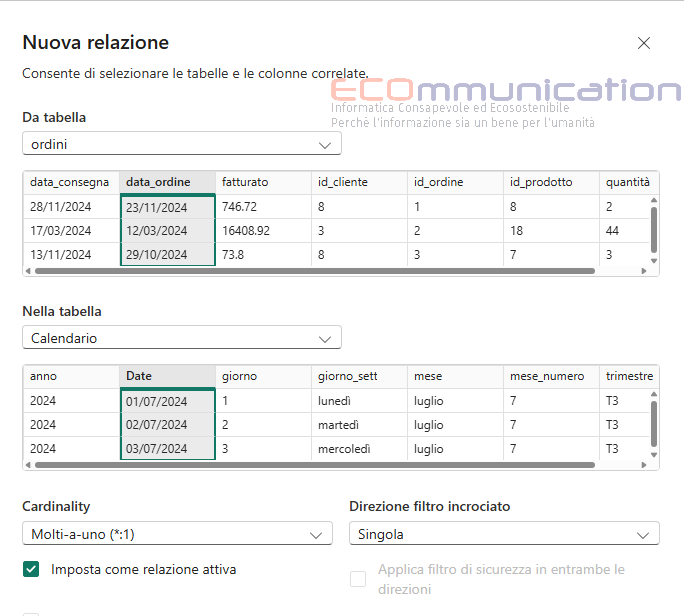Image resolution: width=684 pixels, height=616 pixels.
Task: Select the id_cliente column header
Action: coord(359,182)
